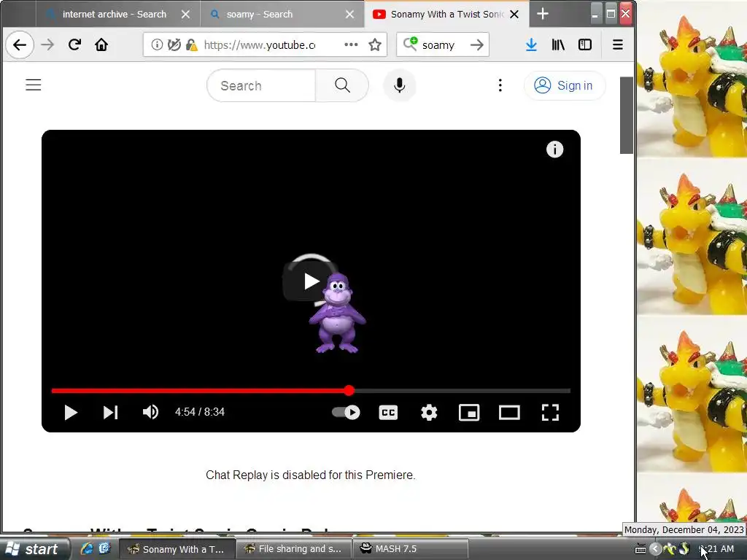
Task: Launch Internet Explorer from quick launch
Action: (x=86, y=548)
